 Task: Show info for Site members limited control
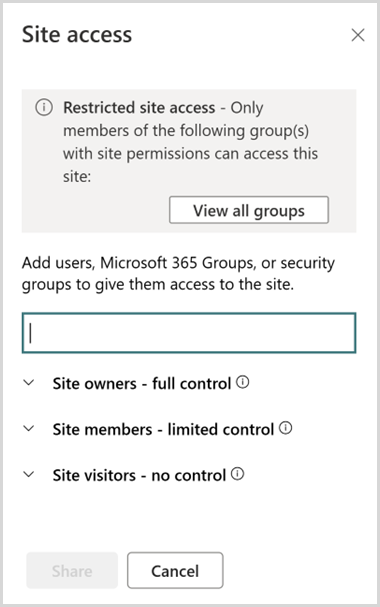point(286,428)
